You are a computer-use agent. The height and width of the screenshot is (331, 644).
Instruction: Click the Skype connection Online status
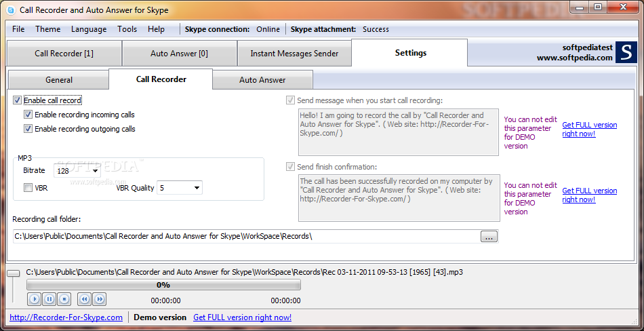(x=268, y=29)
